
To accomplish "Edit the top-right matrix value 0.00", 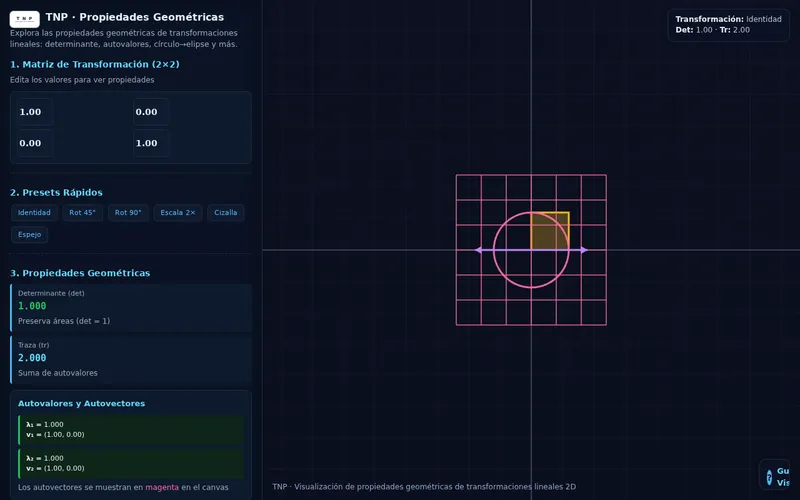I will [151, 112].
